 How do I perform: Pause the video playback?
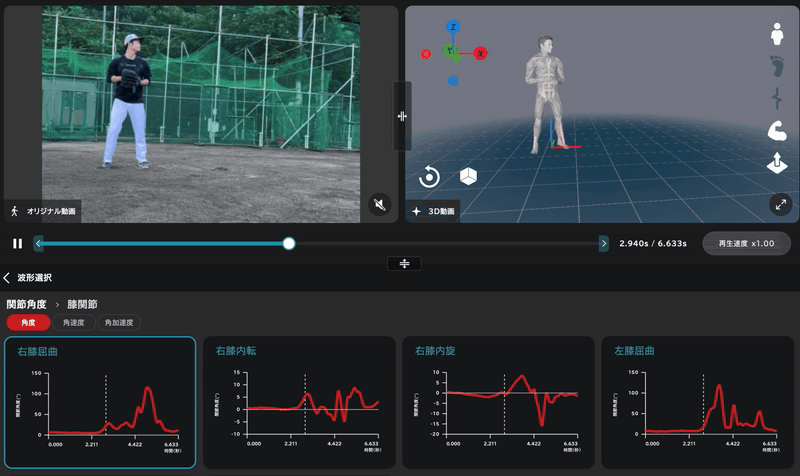coord(17,244)
